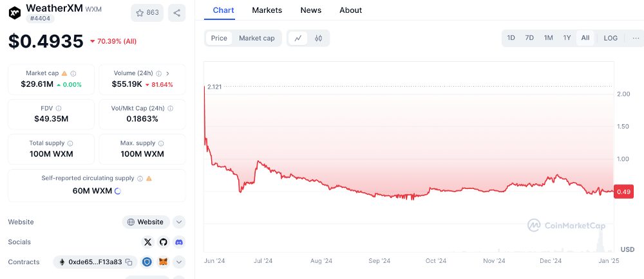Open the About tab
This screenshot has height=279, width=644.
[x=351, y=10]
